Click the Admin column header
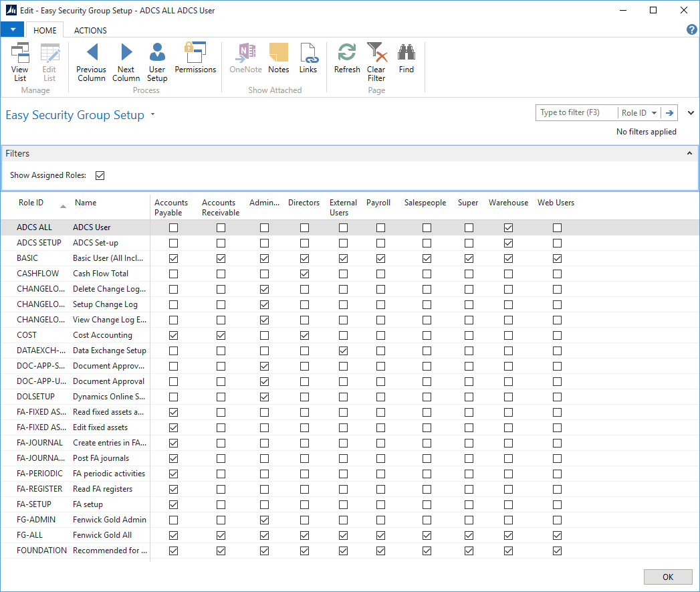This screenshot has height=592, width=700. 264,203
